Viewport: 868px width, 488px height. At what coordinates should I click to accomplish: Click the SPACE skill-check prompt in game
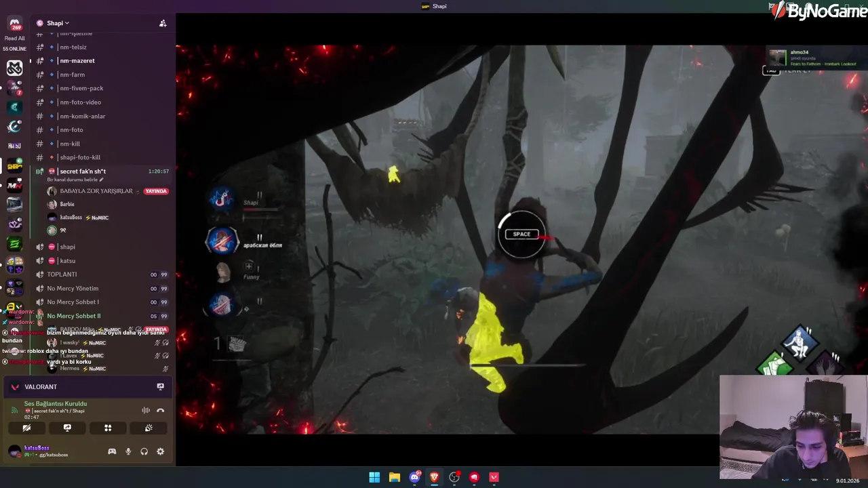point(521,234)
